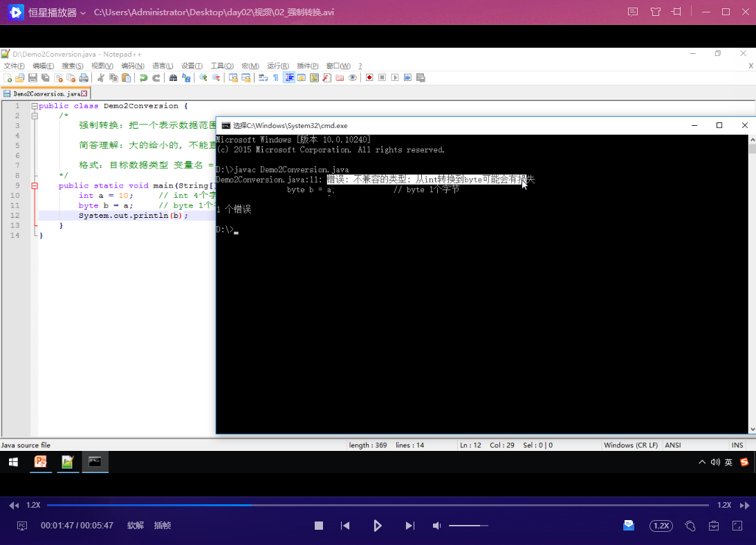Open a file using Notepad++ toolbar
Image resolution: width=756 pixels, height=545 pixels.
point(19,77)
